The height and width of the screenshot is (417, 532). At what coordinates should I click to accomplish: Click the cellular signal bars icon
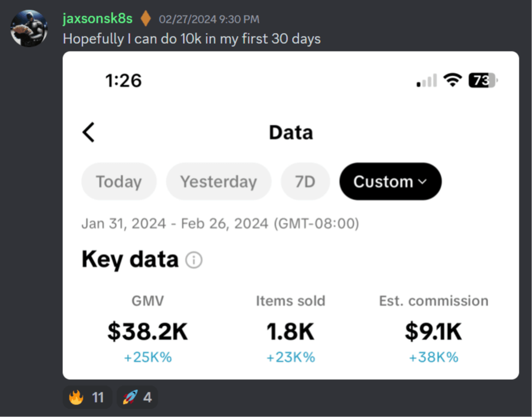pos(426,81)
